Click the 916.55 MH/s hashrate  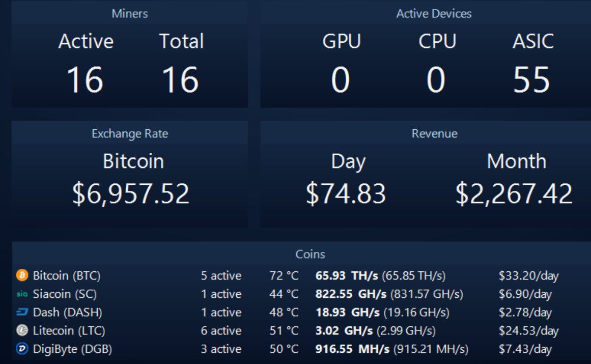click(352, 349)
